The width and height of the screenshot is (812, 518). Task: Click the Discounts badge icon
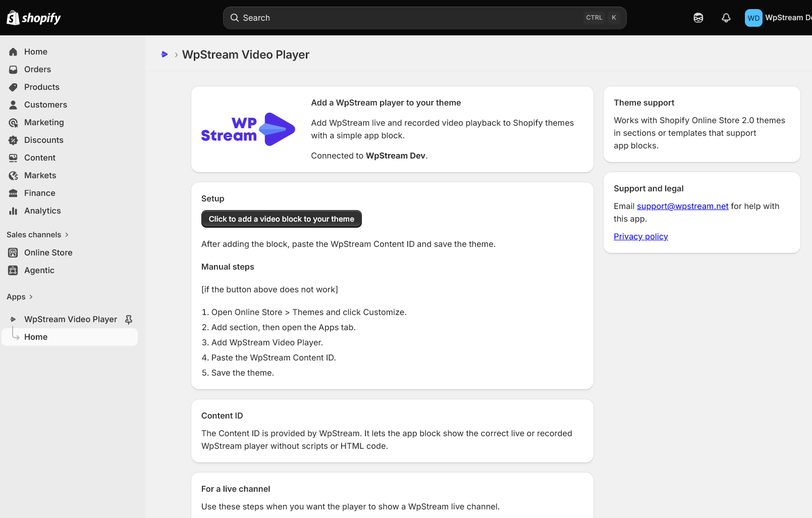13,140
